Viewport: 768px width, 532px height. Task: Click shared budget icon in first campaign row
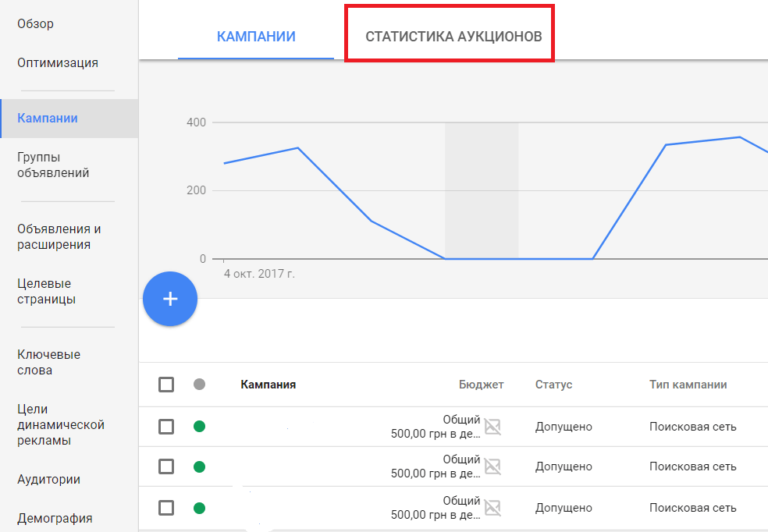(x=492, y=427)
